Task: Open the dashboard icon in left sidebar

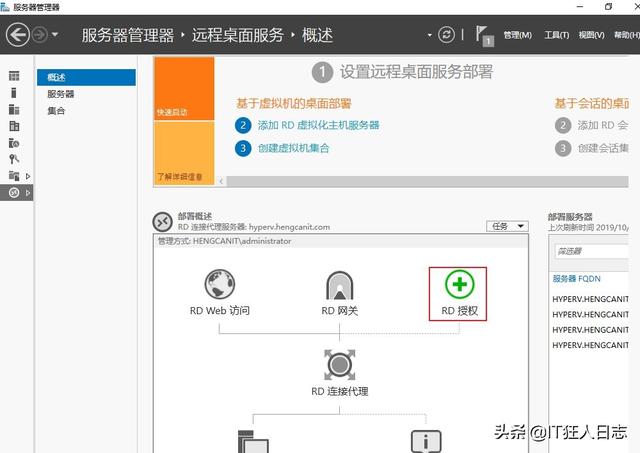Action: (x=14, y=76)
